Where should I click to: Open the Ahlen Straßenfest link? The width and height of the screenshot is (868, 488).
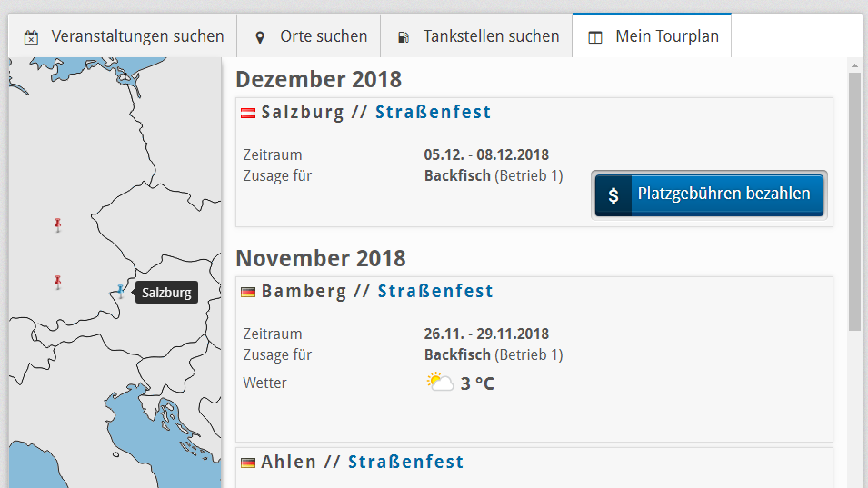tap(405, 462)
